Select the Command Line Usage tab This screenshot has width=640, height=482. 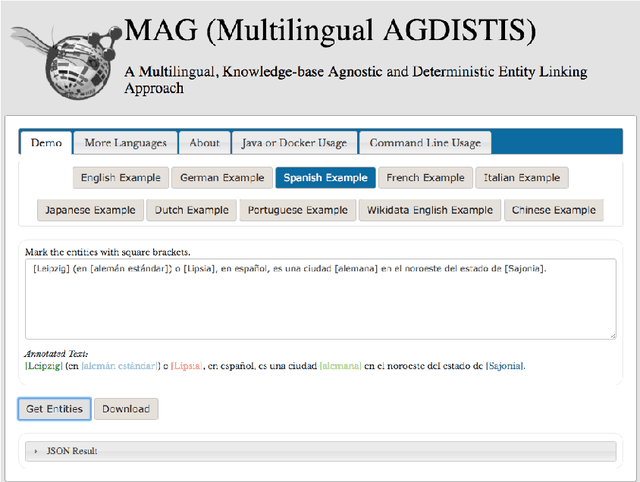click(x=425, y=143)
